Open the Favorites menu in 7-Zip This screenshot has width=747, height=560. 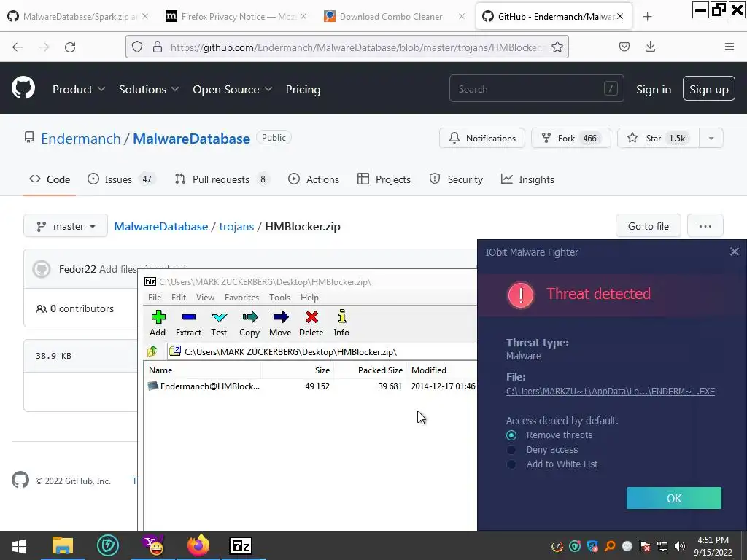242,297
